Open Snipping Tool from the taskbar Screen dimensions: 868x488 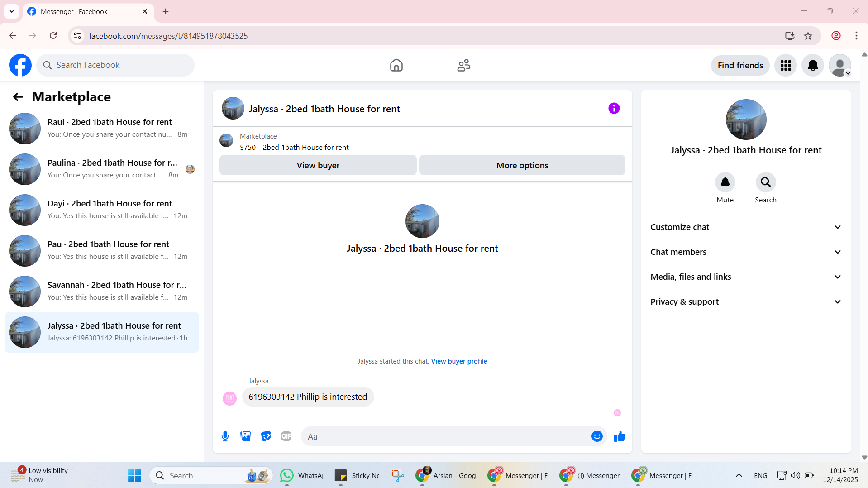pyautogui.click(x=397, y=476)
